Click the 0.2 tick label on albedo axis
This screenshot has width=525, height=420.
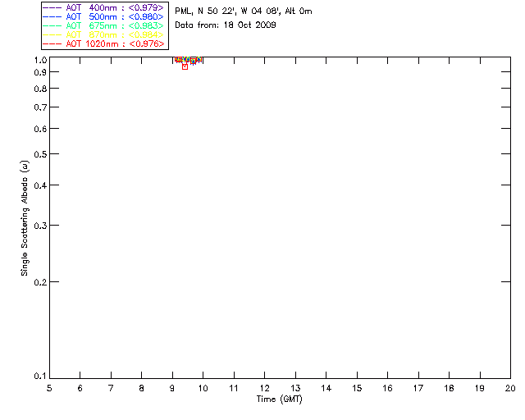point(40,282)
